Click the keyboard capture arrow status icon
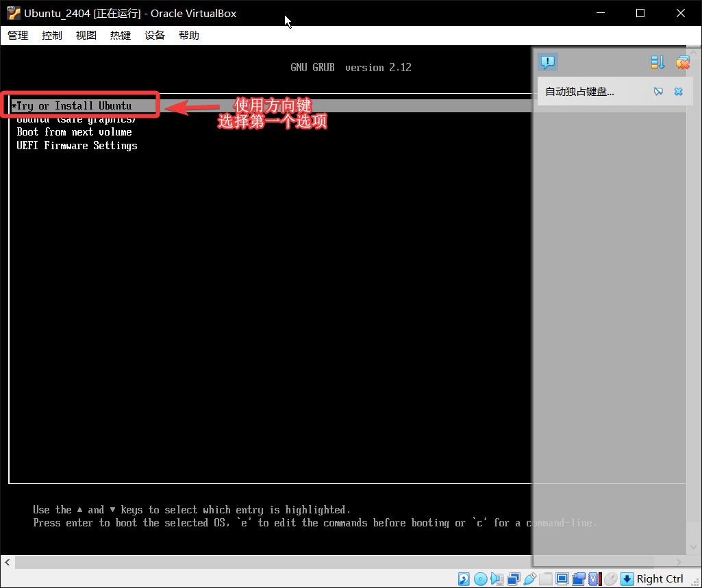Screen dimensions: 702x588 pyautogui.click(x=627, y=579)
